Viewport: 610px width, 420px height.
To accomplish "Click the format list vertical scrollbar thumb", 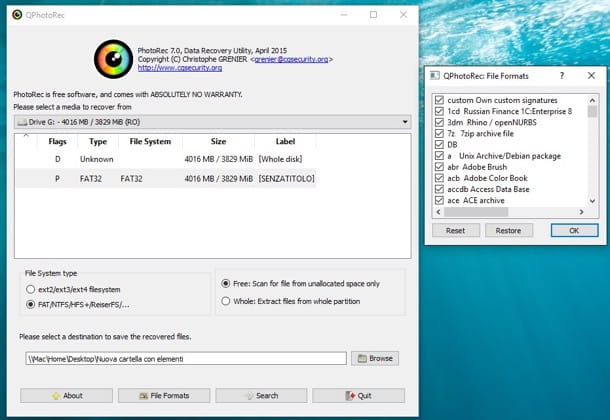I will click(x=592, y=111).
